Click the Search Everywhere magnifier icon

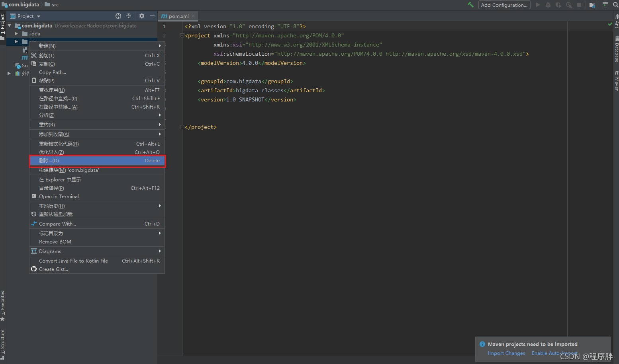(615, 5)
